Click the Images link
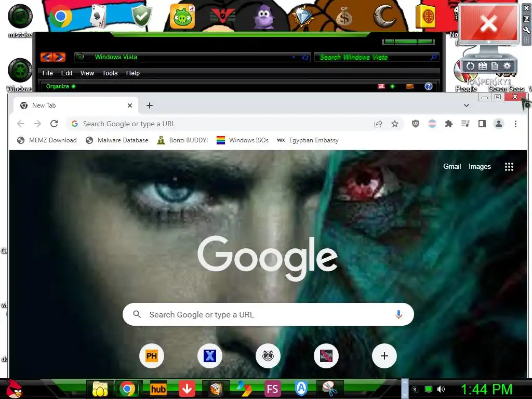Screen dimensions: 532x399 coord(480,167)
